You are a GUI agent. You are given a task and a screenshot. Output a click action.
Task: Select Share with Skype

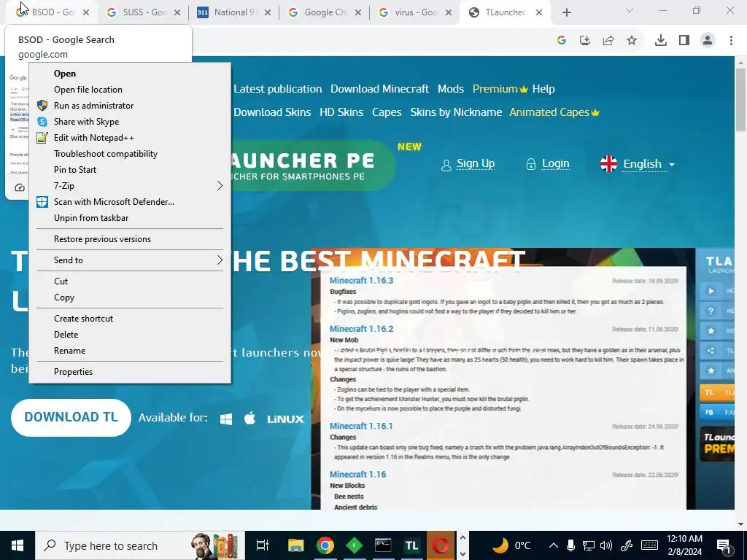[x=86, y=122]
